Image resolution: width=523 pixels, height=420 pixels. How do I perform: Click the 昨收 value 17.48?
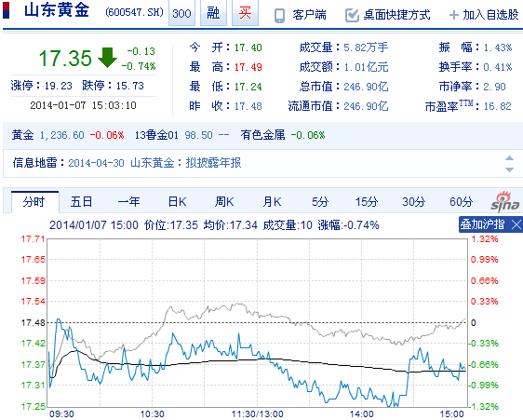pyautogui.click(x=248, y=106)
